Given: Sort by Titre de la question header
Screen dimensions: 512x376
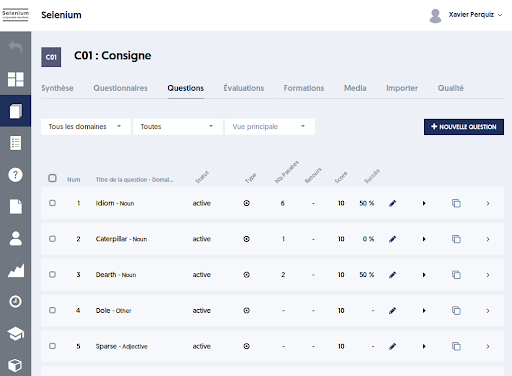Looking at the screenshot, I should [x=135, y=180].
